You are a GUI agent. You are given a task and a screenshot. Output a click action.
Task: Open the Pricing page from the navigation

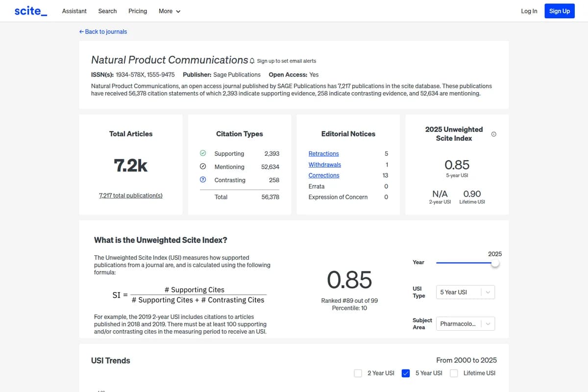tap(137, 11)
